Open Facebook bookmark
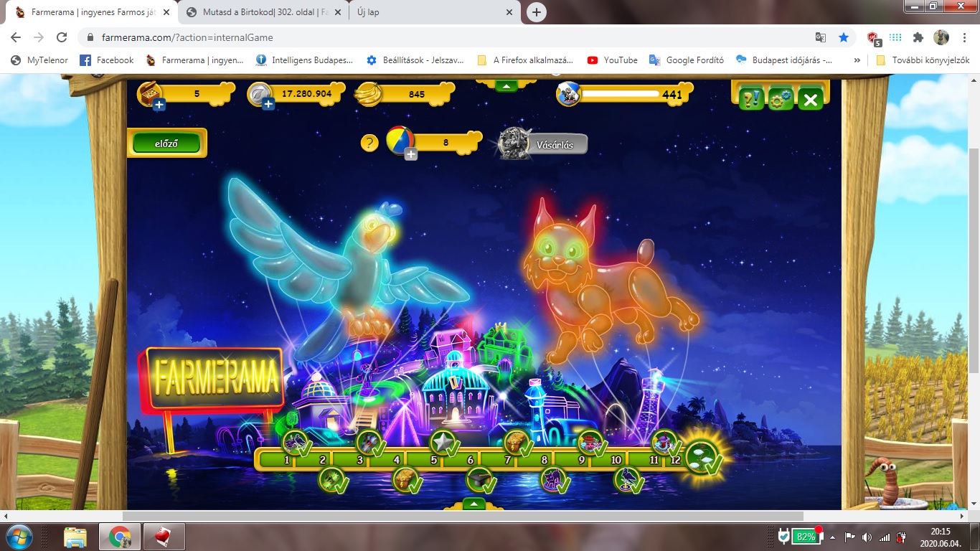 106,60
